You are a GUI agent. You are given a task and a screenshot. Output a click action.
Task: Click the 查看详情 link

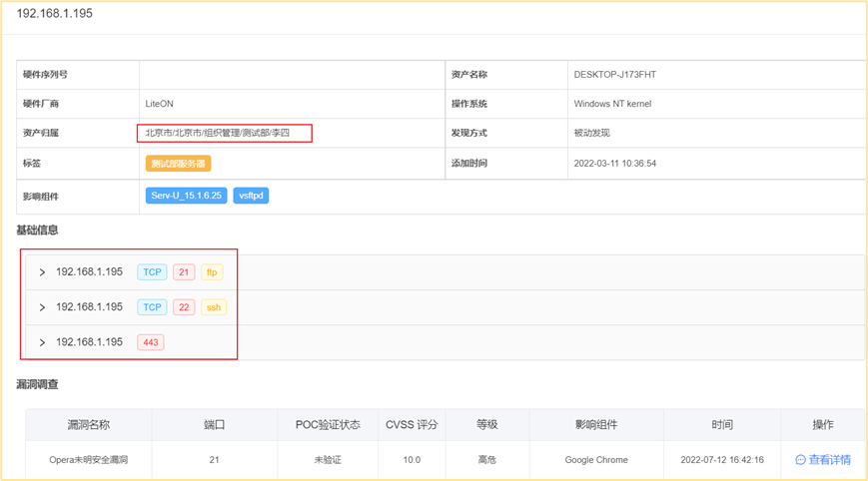point(829,460)
